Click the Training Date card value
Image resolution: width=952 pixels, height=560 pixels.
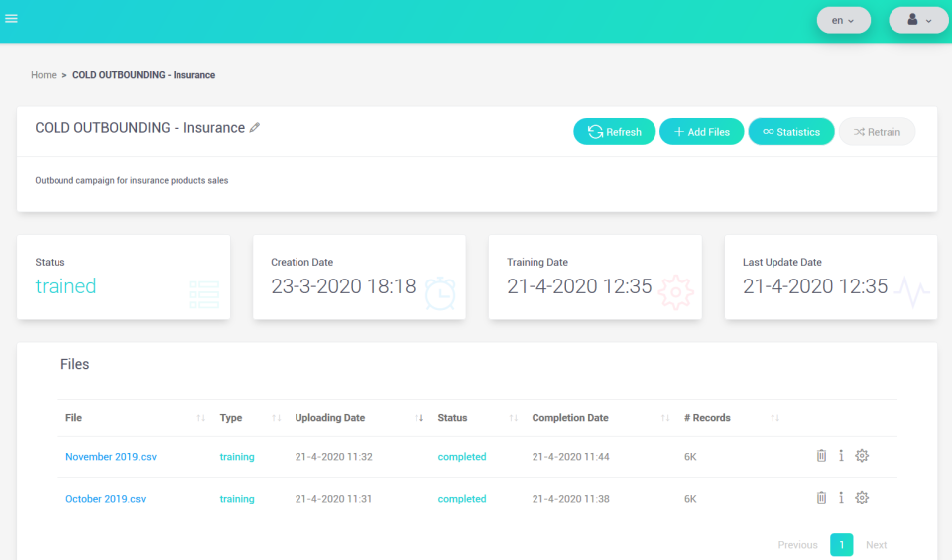(x=579, y=285)
